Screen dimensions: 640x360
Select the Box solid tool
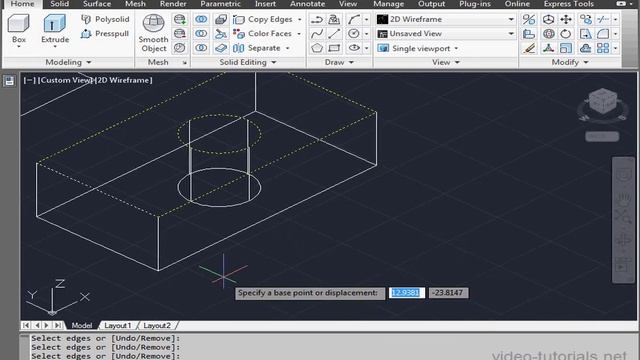click(18, 29)
